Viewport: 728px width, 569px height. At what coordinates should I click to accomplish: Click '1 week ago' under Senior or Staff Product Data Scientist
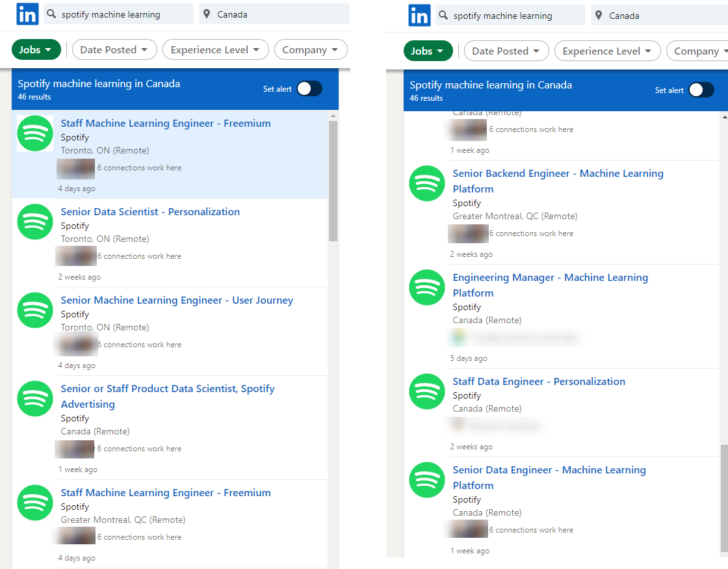(77, 469)
